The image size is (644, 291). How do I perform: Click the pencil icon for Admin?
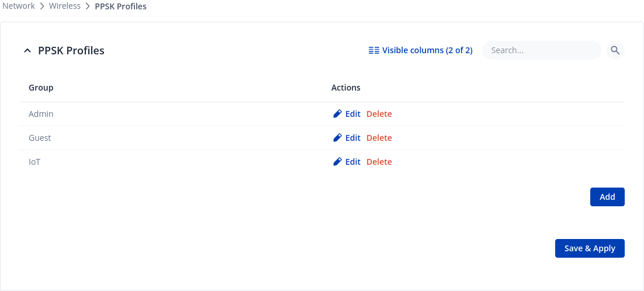tap(337, 114)
